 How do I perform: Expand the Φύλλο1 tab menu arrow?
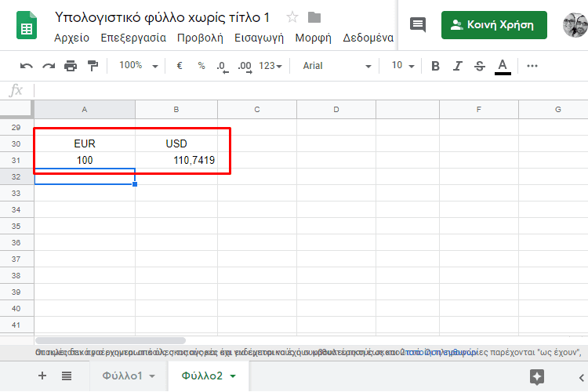click(x=152, y=376)
